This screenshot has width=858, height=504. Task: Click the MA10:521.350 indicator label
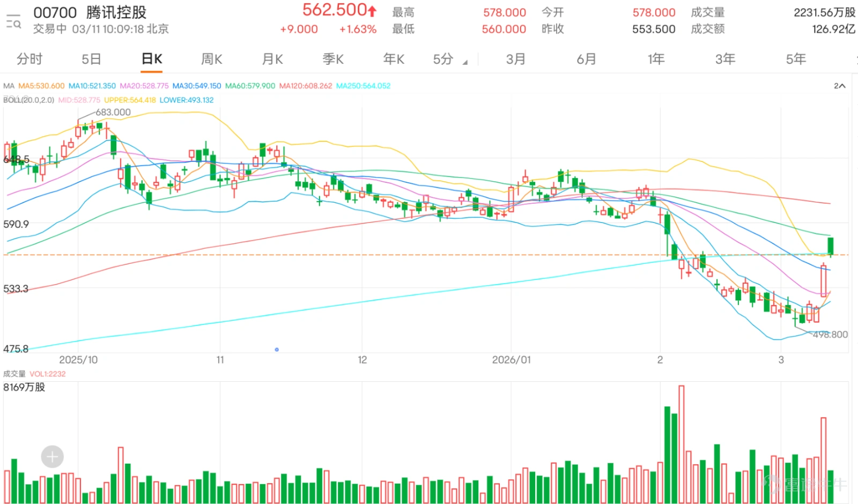[92, 86]
